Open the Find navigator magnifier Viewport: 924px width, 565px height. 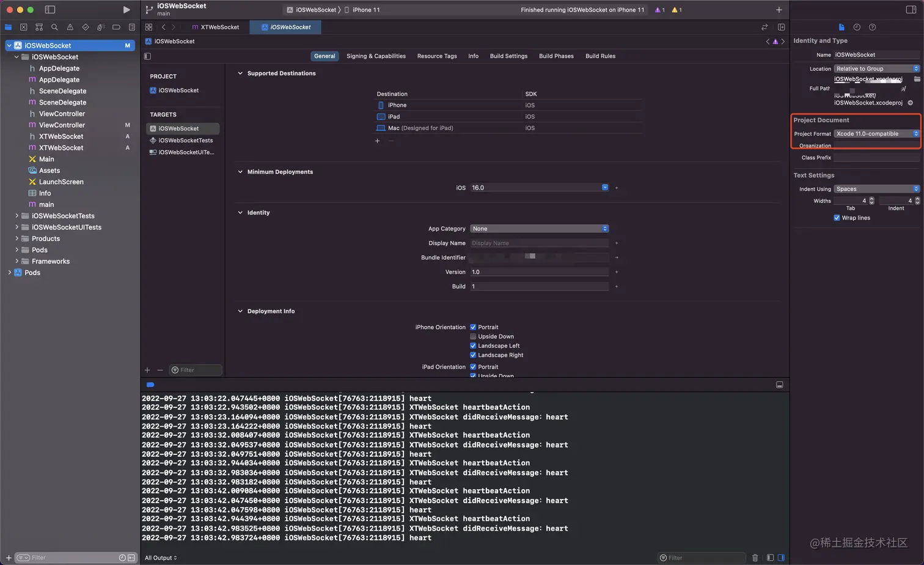pyautogui.click(x=54, y=27)
